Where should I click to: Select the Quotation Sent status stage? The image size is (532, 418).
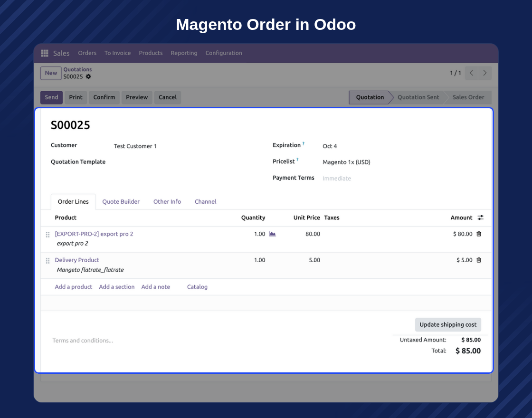point(418,97)
